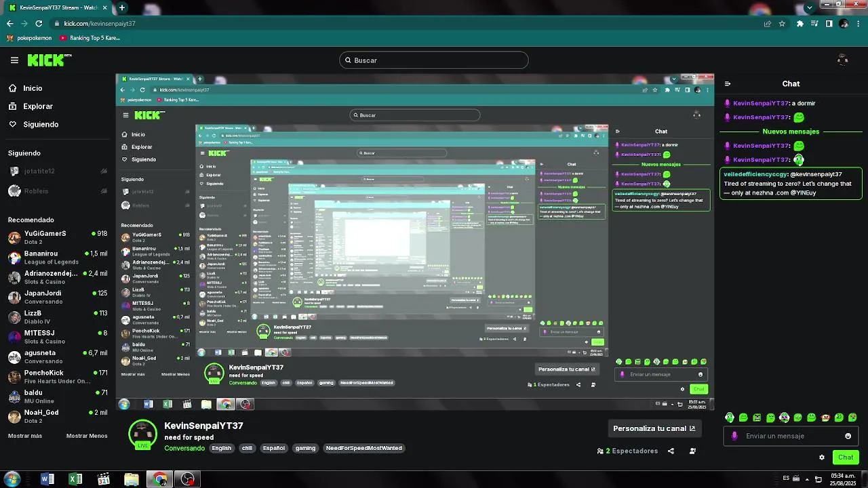
Task: Open the Kick hamburger sidebar menu
Action: point(14,60)
